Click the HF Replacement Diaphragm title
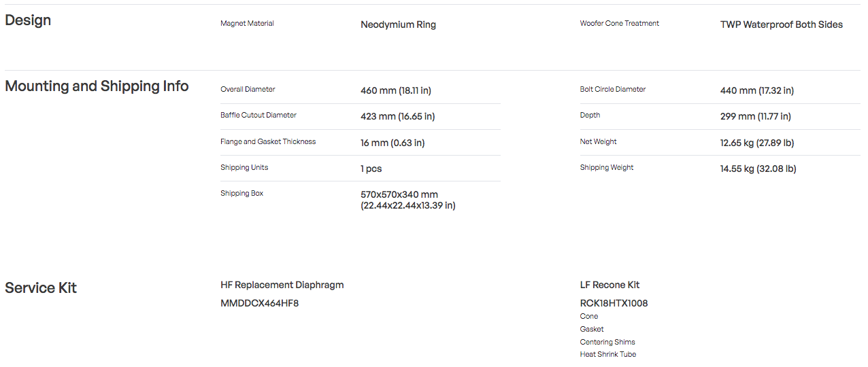The height and width of the screenshot is (367, 868). 282,285
